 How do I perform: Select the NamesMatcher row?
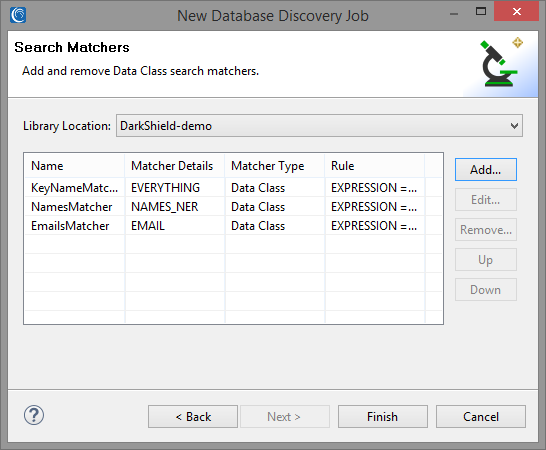tap(233, 207)
